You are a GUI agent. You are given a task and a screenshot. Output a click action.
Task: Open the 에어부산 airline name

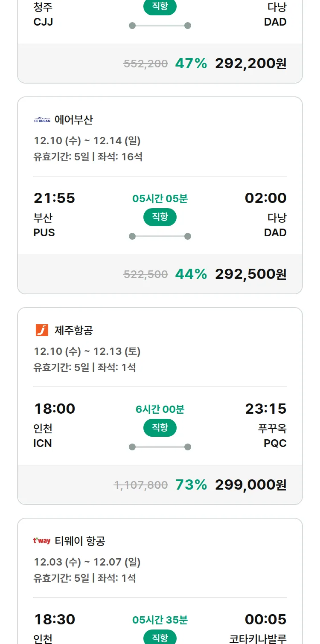tap(74, 120)
